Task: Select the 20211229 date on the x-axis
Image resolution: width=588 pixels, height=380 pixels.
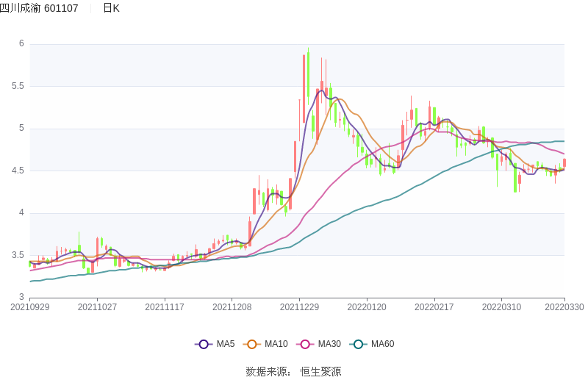Action: click(299, 307)
